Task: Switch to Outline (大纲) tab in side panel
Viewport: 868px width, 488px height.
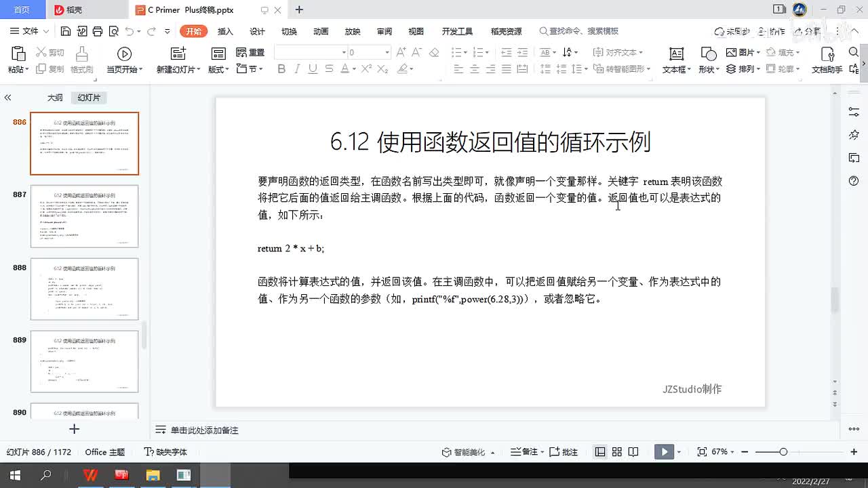Action: pyautogui.click(x=55, y=98)
